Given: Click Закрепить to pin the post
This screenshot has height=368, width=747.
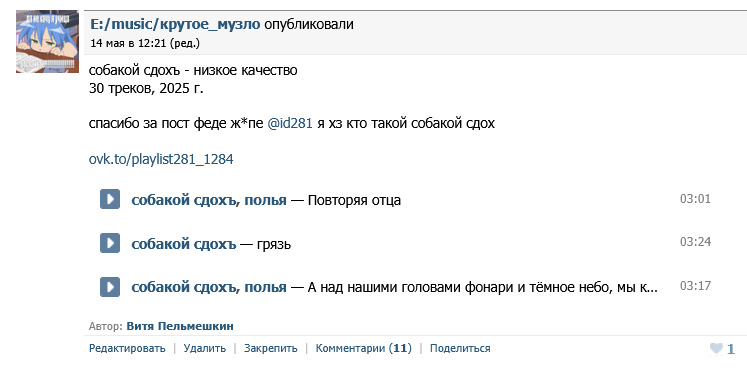Looking at the screenshot, I should (271, 348).
